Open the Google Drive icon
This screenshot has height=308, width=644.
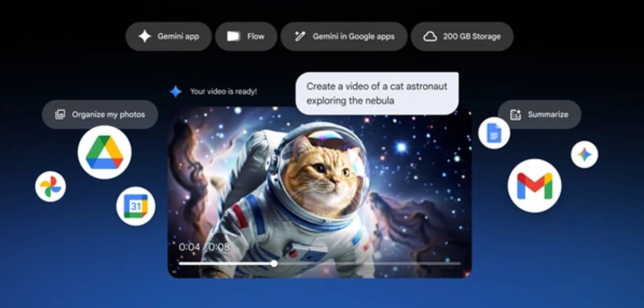pyautogui.click(x=104, y=152)
